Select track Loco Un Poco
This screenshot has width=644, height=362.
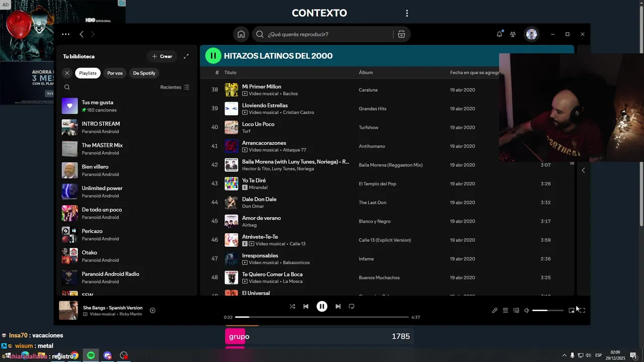(258, 124)
